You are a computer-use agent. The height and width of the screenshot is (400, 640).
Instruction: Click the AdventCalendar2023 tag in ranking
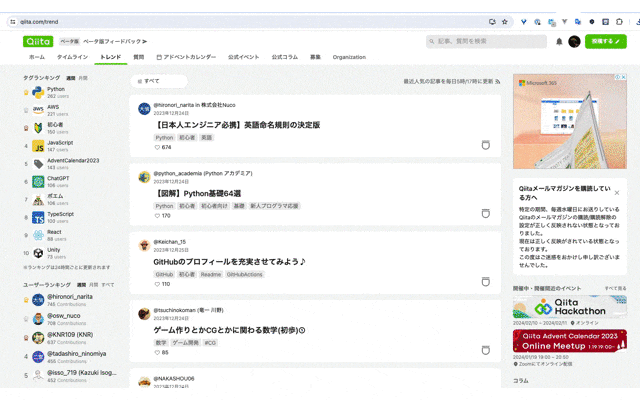(x=73, y=160)
